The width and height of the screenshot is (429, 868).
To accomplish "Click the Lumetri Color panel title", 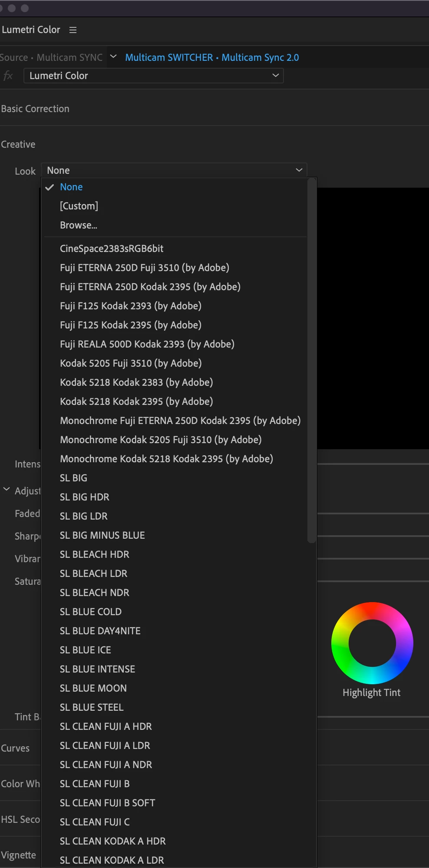I will tap(31, 30).
